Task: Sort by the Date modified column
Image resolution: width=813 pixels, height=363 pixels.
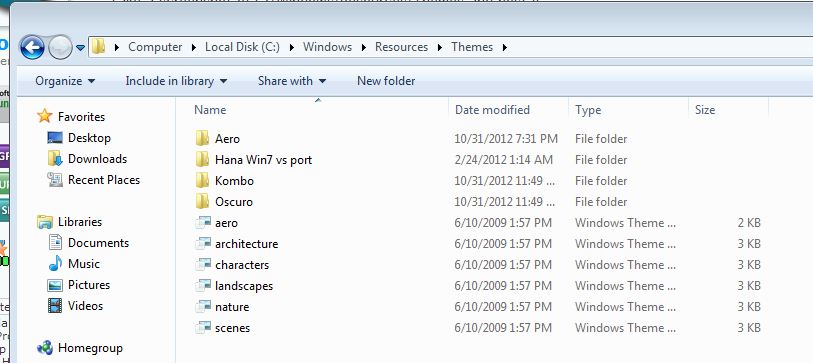Action: (x=492, y=110)
